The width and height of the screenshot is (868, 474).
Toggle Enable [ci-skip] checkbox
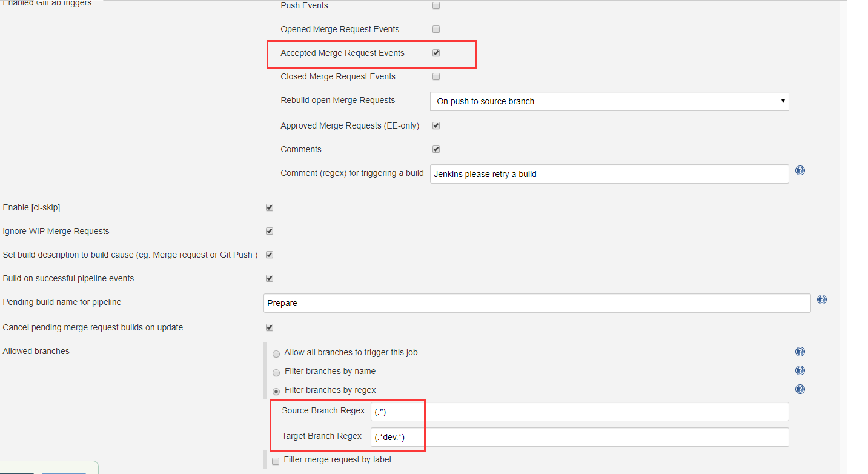click(x=270, y=207)
